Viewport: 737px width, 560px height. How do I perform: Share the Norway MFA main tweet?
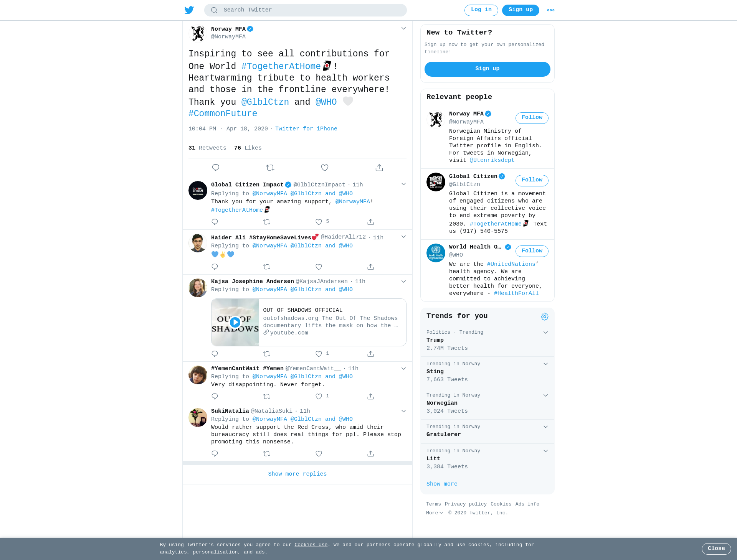379,168
